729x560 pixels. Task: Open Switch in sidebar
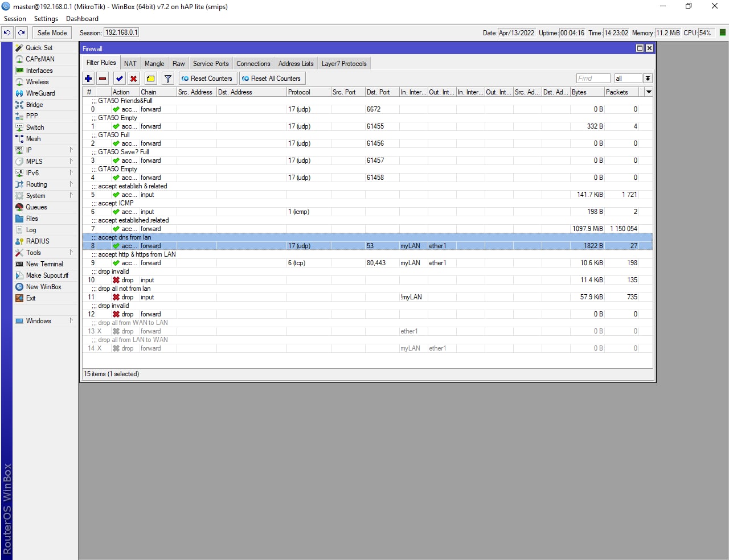46,127
